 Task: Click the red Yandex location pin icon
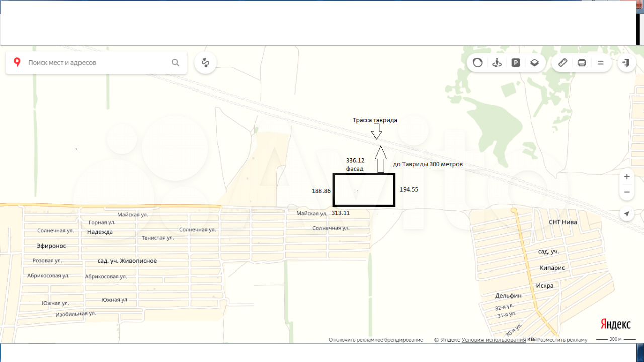(17, 62)
